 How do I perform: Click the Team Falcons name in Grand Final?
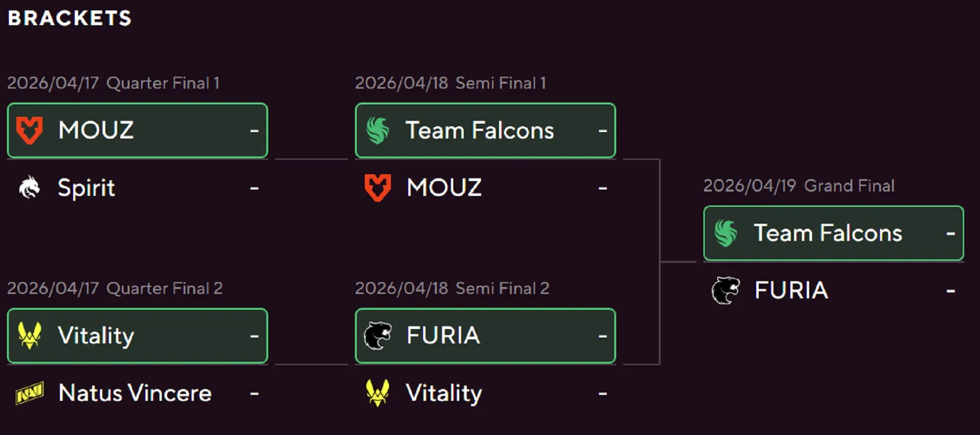(827, 233)
